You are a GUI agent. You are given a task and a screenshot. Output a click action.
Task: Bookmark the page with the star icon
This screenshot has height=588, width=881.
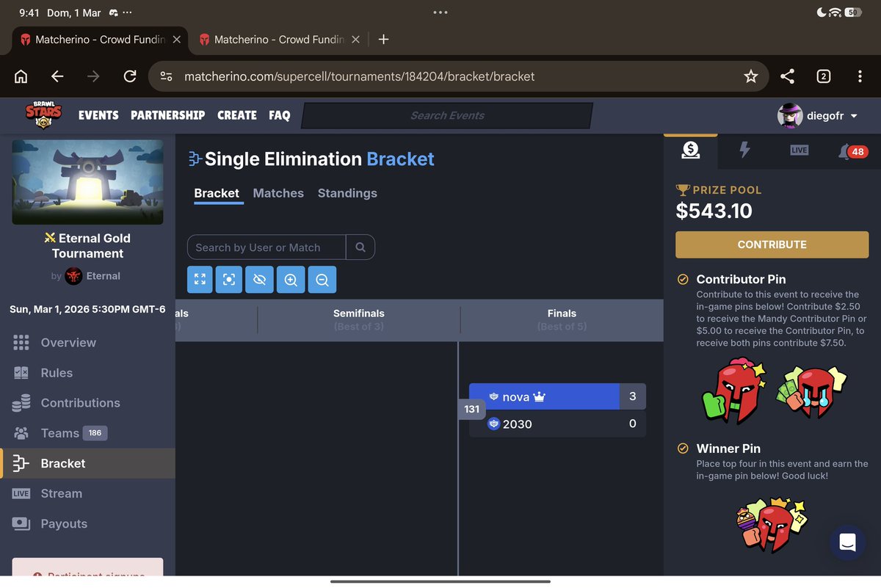[751, 76]
